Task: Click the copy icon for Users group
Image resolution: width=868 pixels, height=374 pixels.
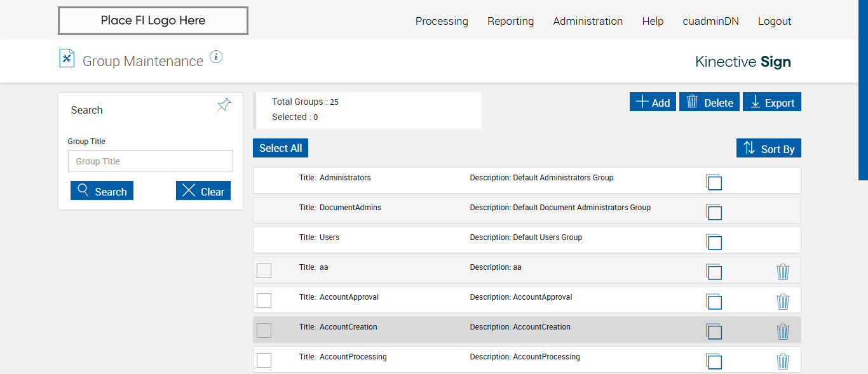Action: click(714, 242)
